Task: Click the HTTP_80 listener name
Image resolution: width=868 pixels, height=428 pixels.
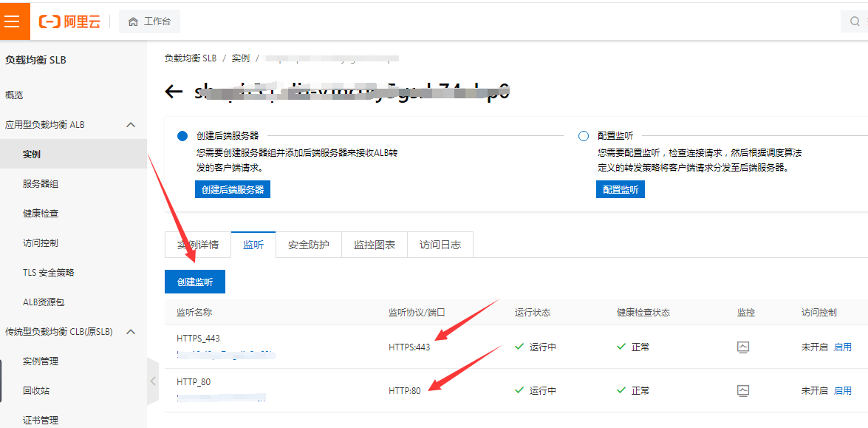Action: tap(194, 381)
